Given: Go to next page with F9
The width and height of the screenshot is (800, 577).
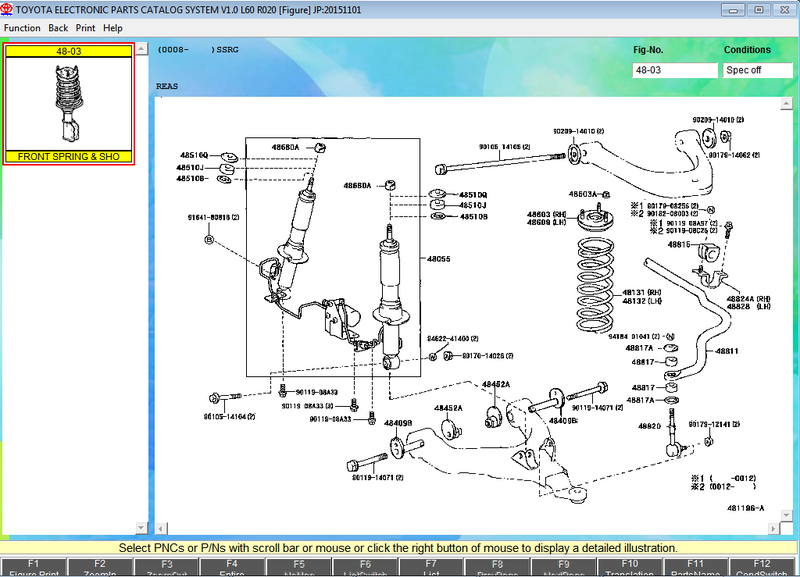Looking at the screenshot, I should (x=564, y=568).
